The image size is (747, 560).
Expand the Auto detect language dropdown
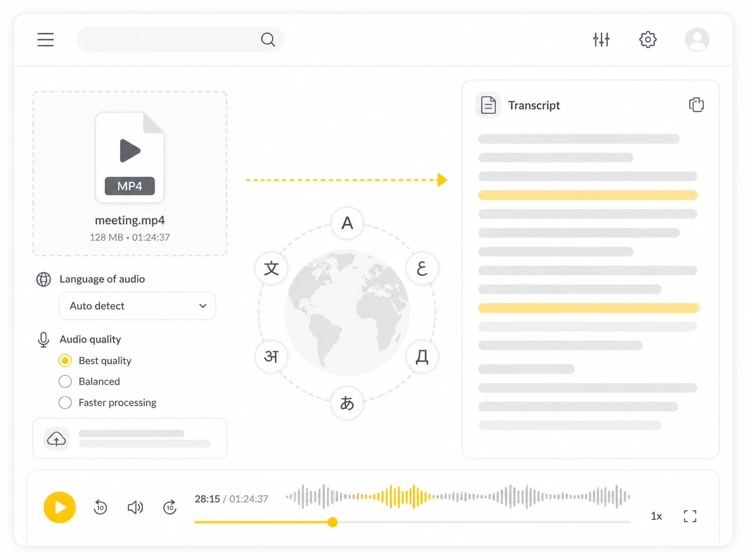click(x=137, y=306)
